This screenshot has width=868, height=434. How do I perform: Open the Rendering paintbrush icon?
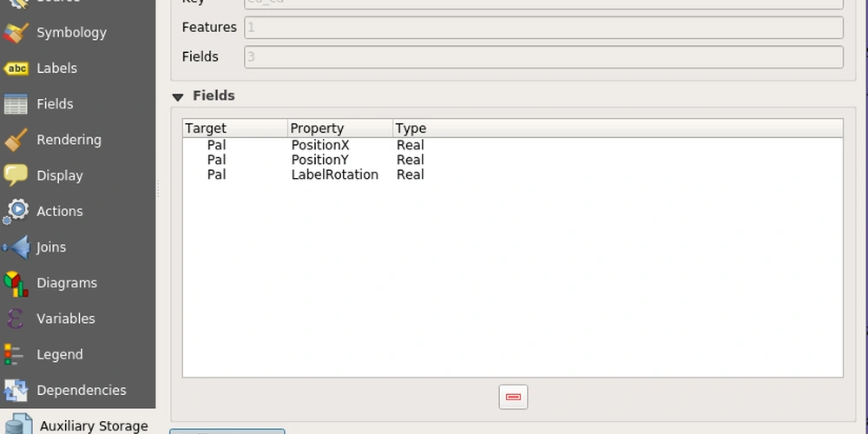16,140
